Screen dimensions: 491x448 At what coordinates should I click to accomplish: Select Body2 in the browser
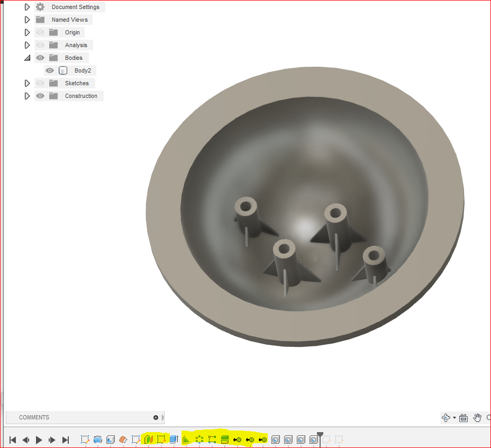(x=83, y=70)
